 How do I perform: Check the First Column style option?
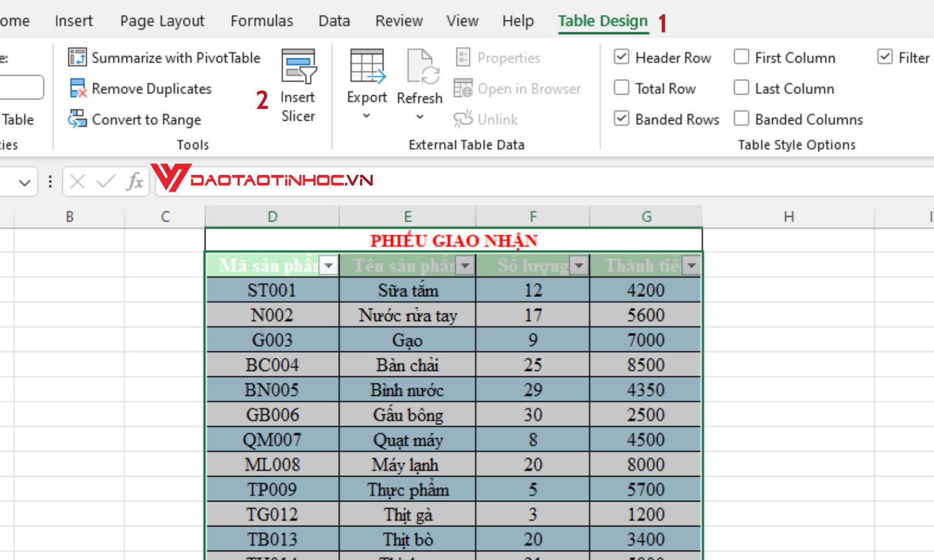[741, 57]
